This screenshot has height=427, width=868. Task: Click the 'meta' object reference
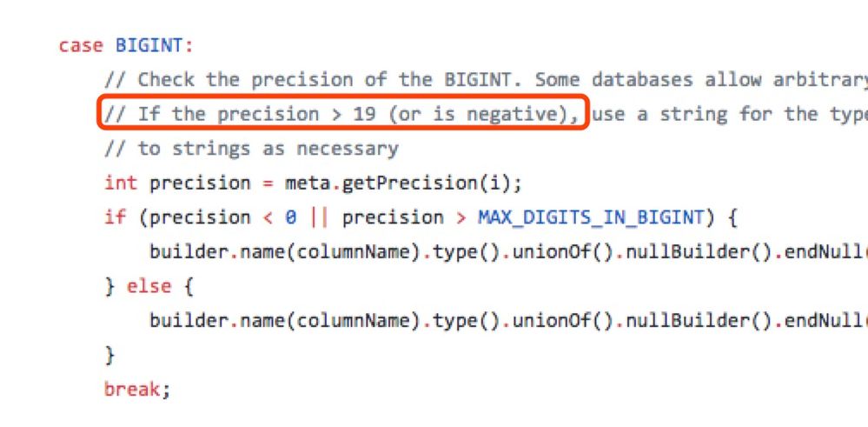tap(308, 183)
